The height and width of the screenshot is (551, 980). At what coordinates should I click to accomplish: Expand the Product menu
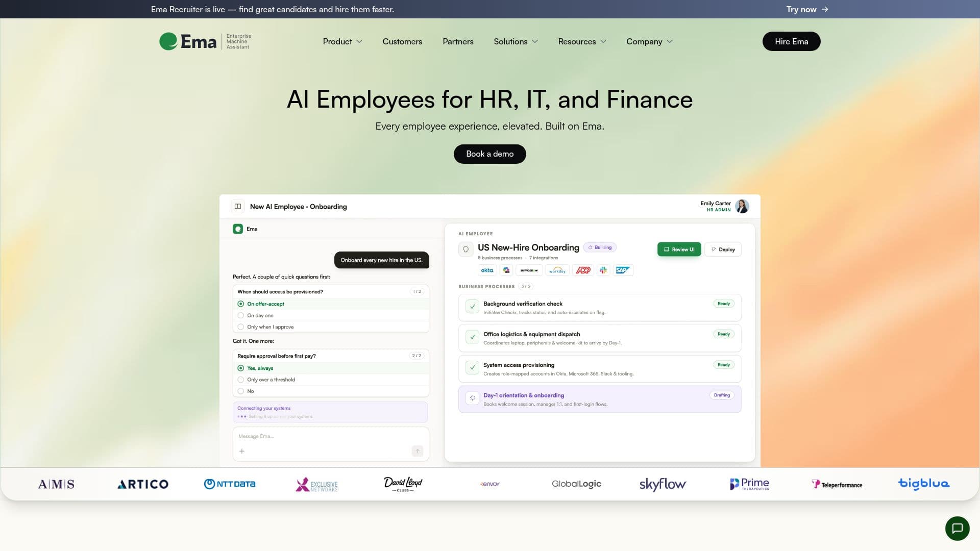point(342,41)
